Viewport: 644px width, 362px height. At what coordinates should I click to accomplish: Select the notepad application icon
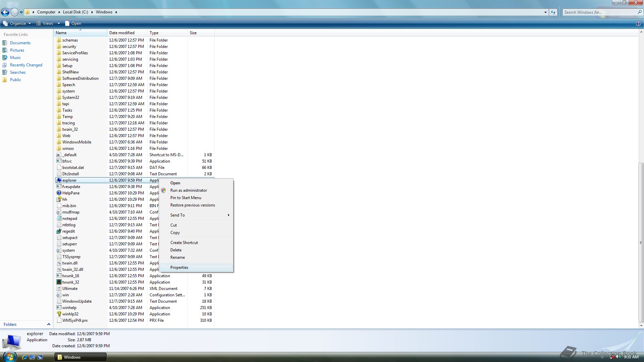(59, 219)
